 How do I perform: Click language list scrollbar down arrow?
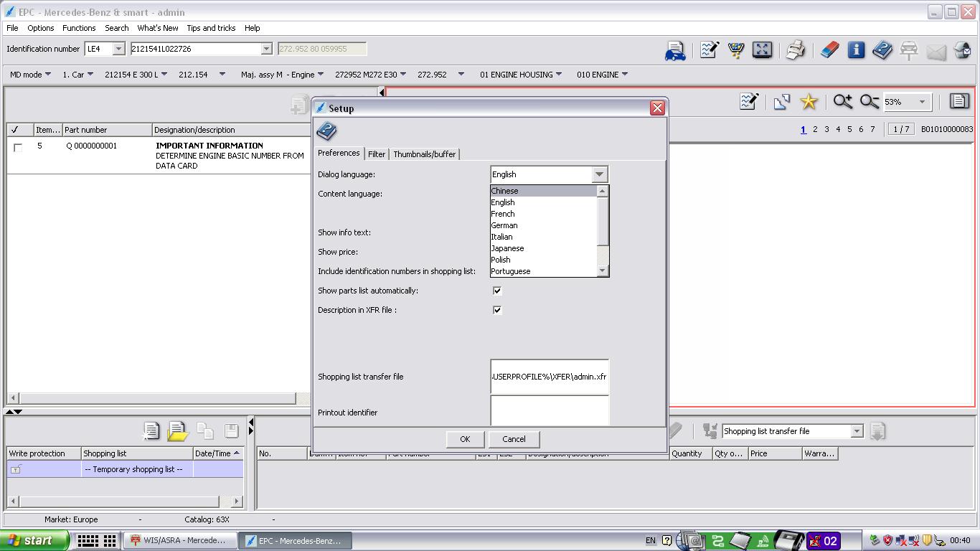(603, 270)
